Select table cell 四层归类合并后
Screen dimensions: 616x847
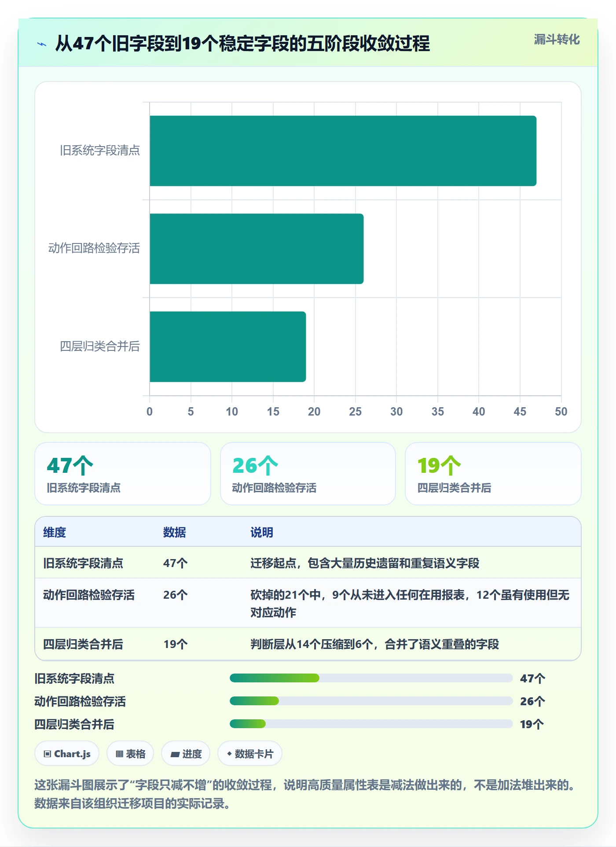click(x=83, y=644)
